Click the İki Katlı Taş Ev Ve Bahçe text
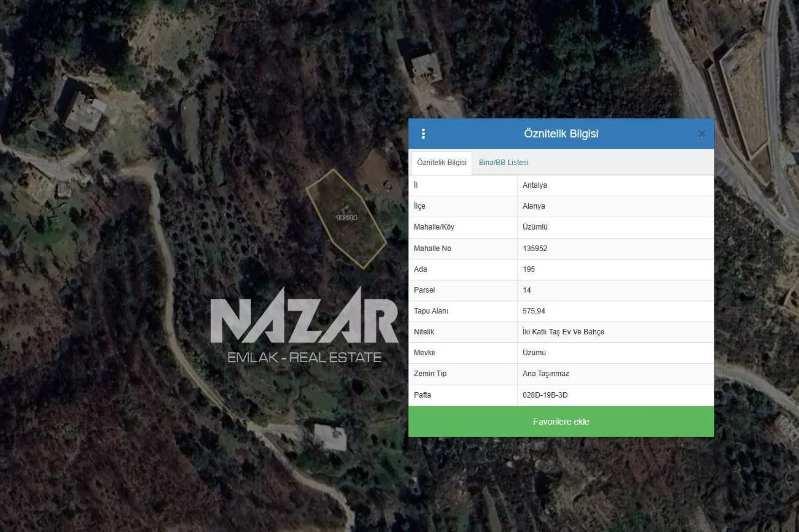The width and height of the screenshot is (799, 532). pos(563,332)
